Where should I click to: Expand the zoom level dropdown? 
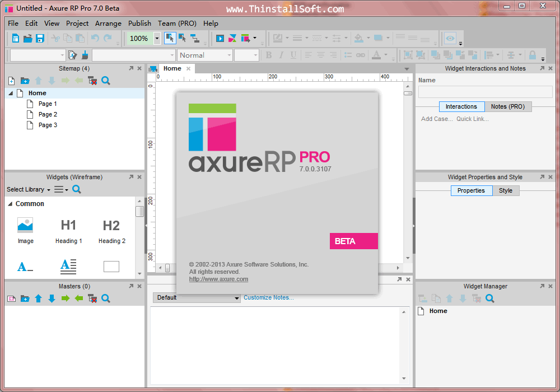coord(156,38)
